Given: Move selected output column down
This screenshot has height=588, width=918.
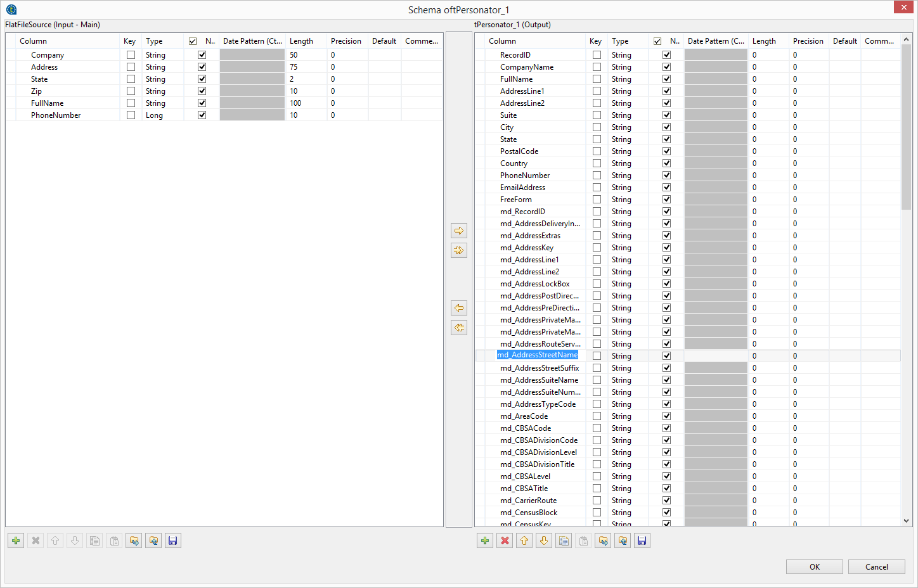Looking at the screenshot, I should 544,540.
